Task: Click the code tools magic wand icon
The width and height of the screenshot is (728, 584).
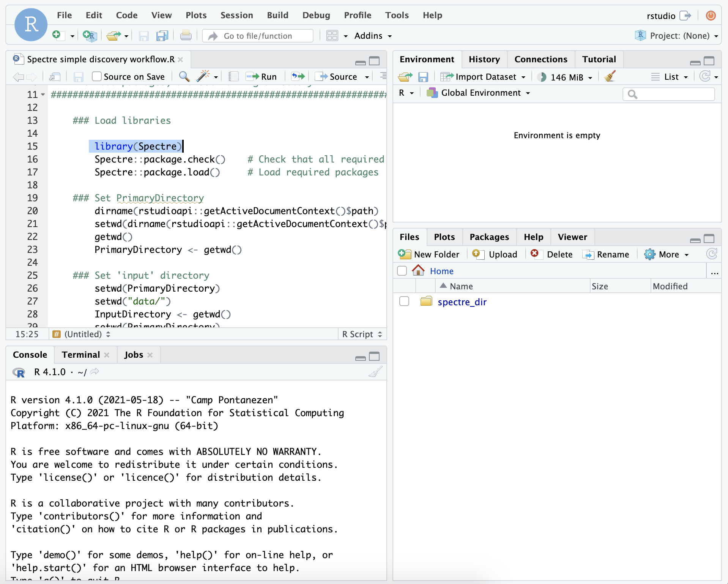Action: (x=203, y=76)
